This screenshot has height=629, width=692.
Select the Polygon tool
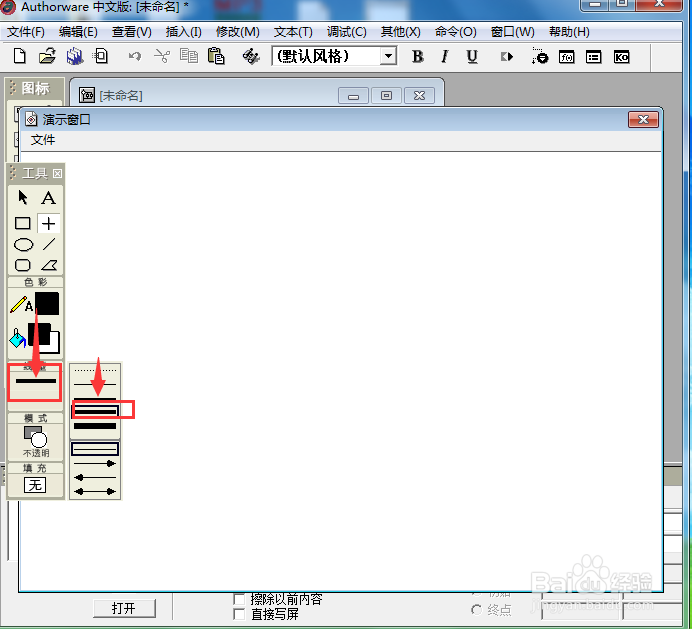(49, 265)
